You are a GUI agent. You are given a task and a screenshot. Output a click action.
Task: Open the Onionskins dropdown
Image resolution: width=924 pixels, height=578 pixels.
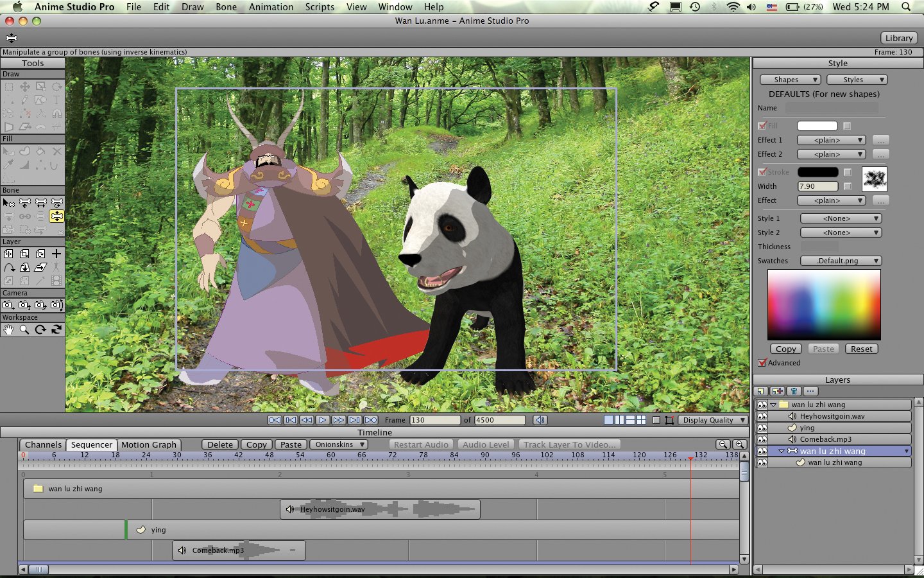click(x=339, y=444)
